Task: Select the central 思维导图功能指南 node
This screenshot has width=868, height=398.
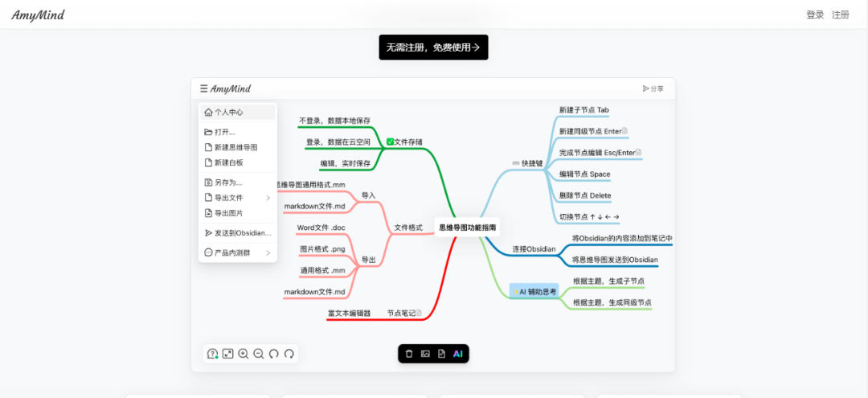Action: tap(468, 228)
